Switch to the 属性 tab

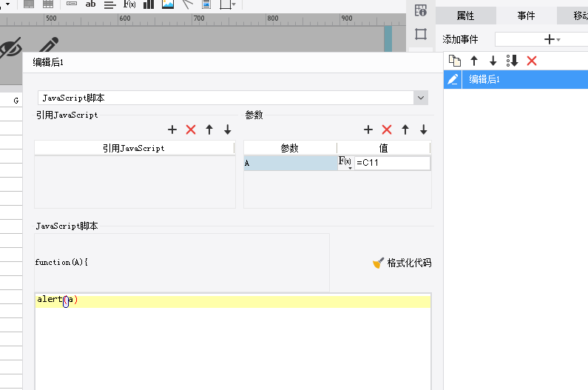(x=465, y=16)
